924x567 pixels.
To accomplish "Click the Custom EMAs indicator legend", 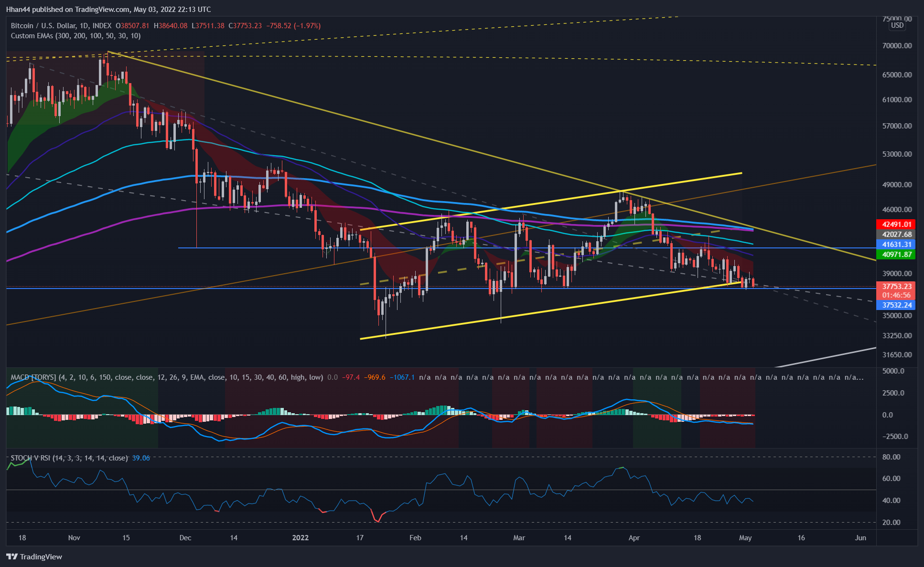I will [75, 36].
